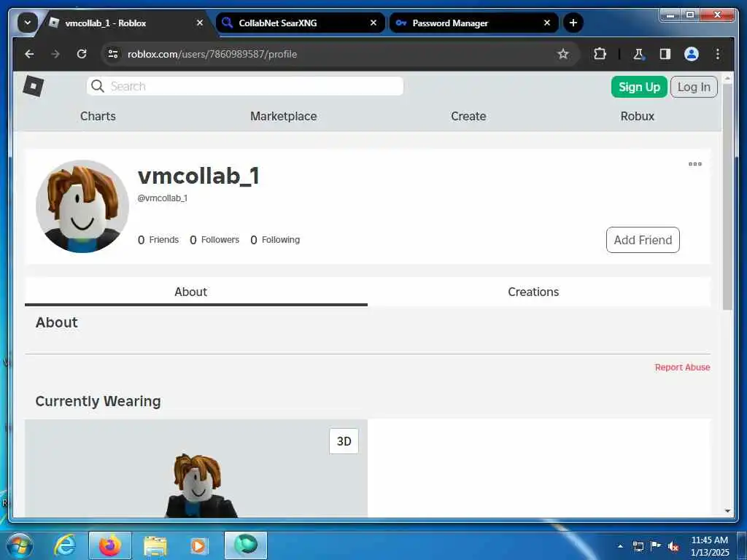The width and height of the screenshot is (747, 560).
Task: Close the Password Manager tab
Action: 547,23
